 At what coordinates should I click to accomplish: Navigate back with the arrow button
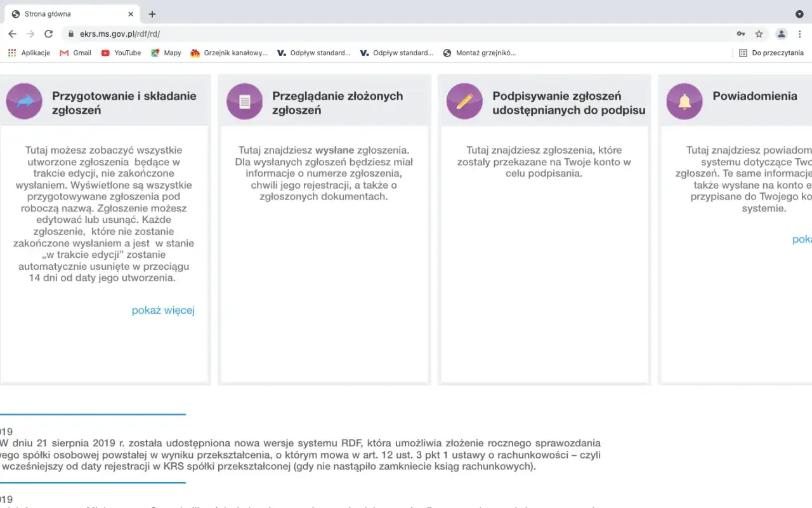click(12, 34)
